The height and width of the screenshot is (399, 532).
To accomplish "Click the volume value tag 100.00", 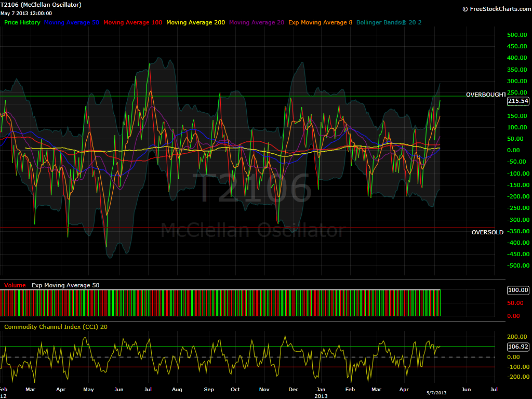I will pyautogui.click(x=518, y=290).
